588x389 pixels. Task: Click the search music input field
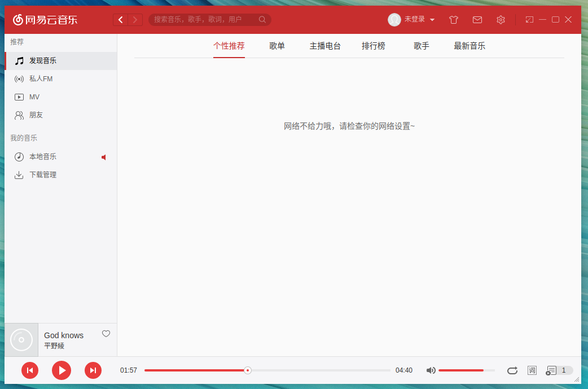click(203, 20)
